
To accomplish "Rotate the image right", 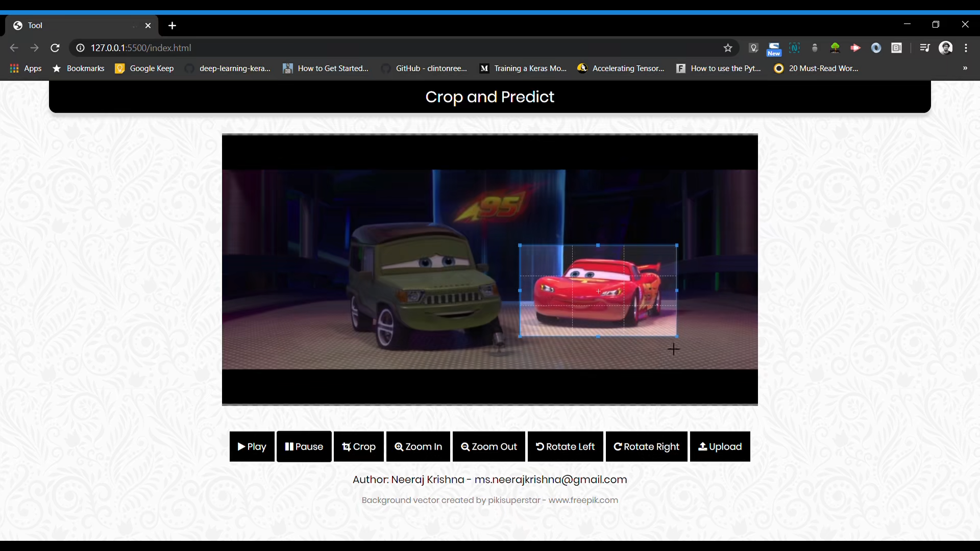I will [646, 446].
